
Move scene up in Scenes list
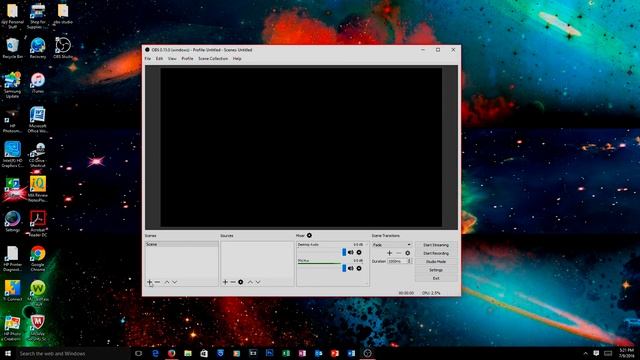click(167, 282)
